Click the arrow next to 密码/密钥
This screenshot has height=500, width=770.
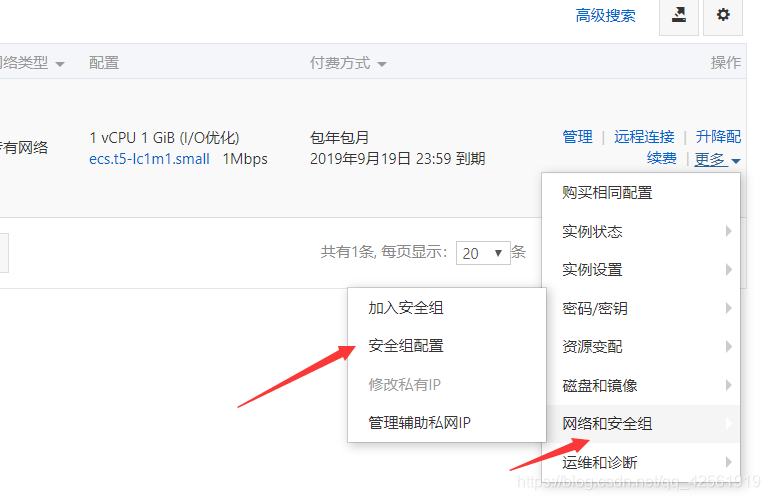pyautogui.click(x=729, y=308)
